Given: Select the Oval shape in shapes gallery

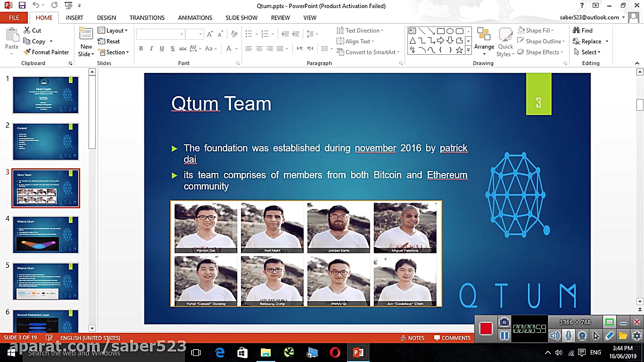Looking at the screenshot, I should [x=450, y=31].
